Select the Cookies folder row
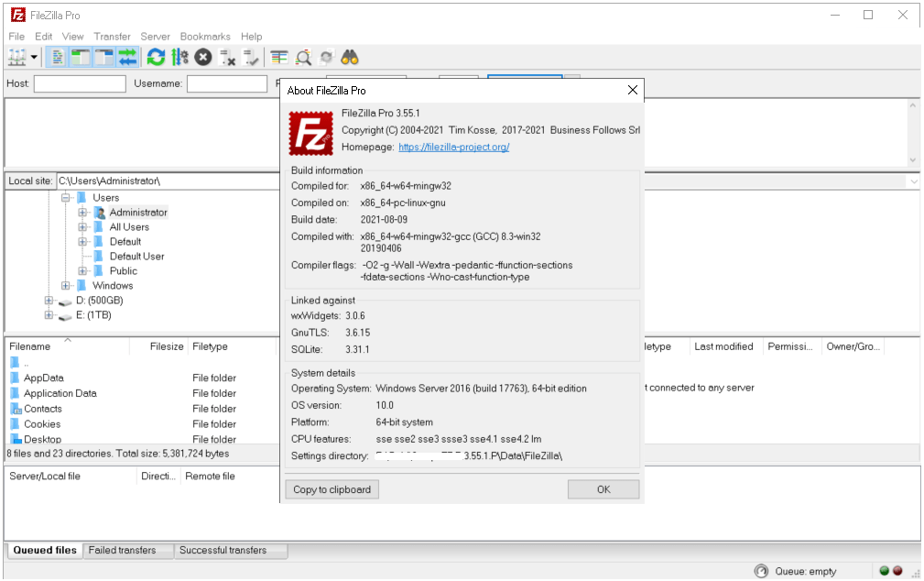This screenshot has height=581, width=924. pos(141,424)
